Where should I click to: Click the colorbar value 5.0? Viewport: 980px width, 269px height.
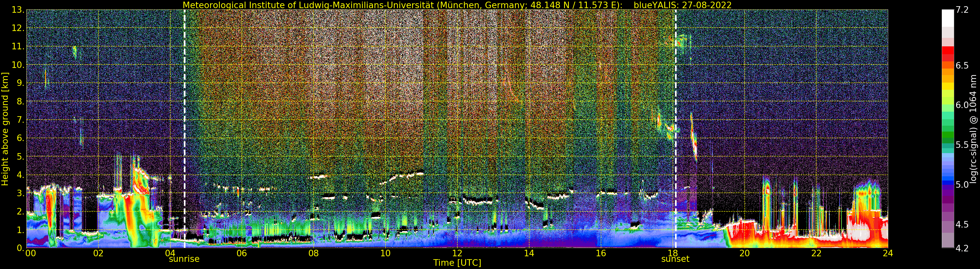tap(962, 184)
